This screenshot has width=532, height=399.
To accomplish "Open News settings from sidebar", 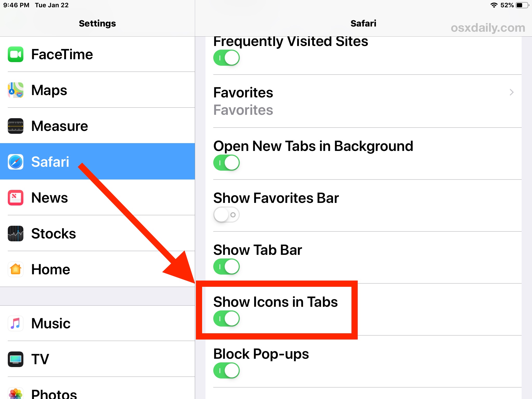I will click(x=49, y=198).
